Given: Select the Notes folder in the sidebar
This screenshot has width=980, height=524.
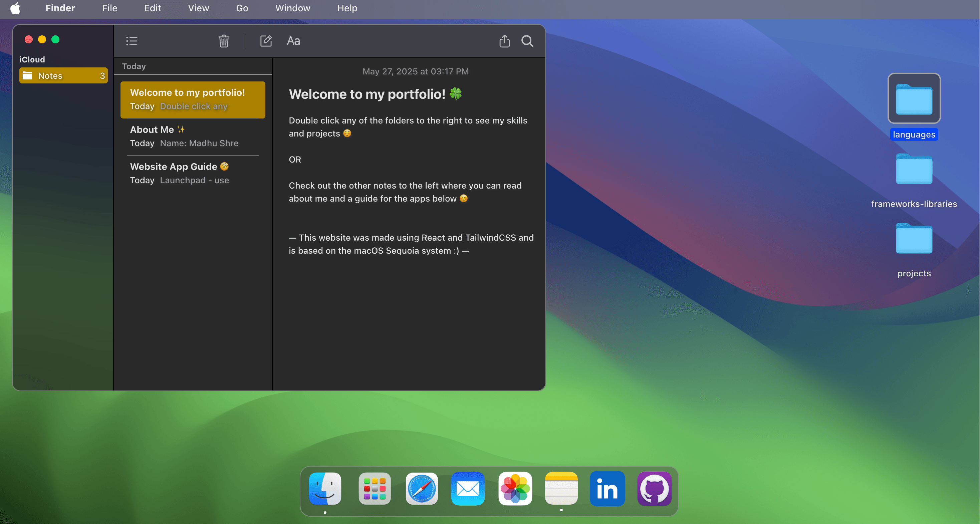Looking at the screenshot, I should pyautogui.click(x=63, y=75).
